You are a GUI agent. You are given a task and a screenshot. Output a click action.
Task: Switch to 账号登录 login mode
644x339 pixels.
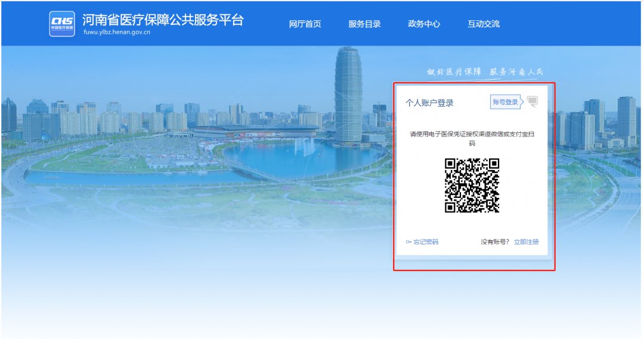click(x=506, y=102)
